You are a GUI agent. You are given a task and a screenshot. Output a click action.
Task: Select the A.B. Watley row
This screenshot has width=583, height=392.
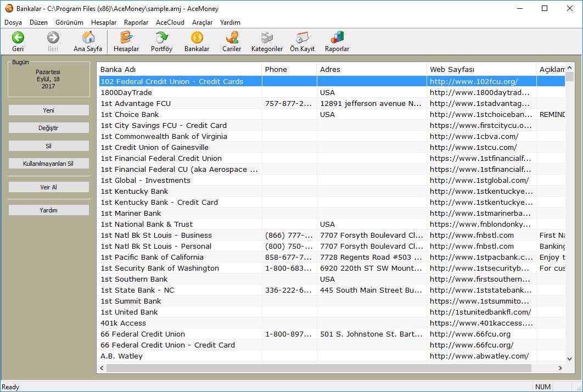pyautogui.click(x=332, y=356)
